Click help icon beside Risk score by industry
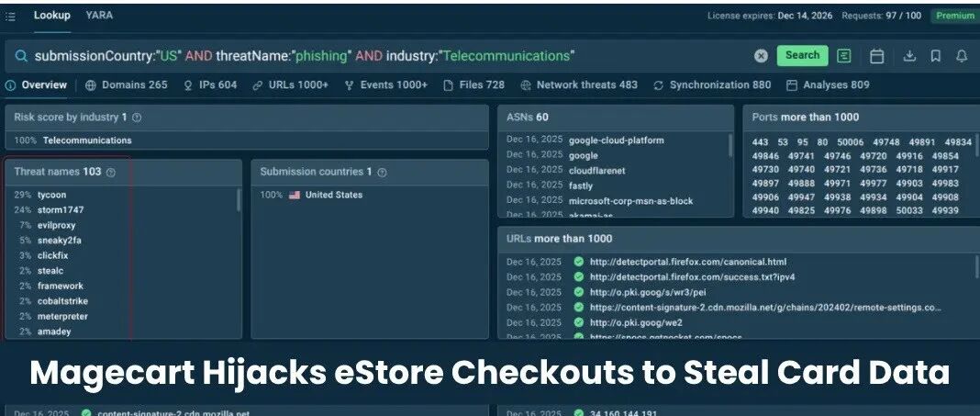Screen dimensions: 980x416 (137, 118)
